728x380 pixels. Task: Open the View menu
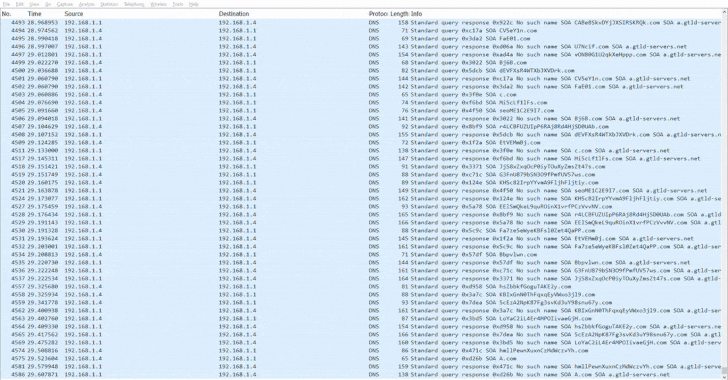pyautogui.click(x=34, y=4)
